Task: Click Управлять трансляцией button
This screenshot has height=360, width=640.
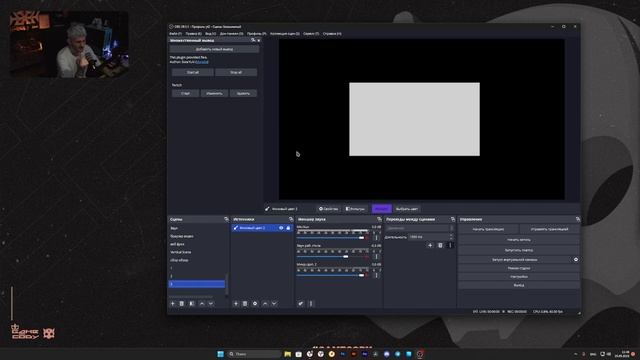Action: pyautogui.click(x=549, y=229)
